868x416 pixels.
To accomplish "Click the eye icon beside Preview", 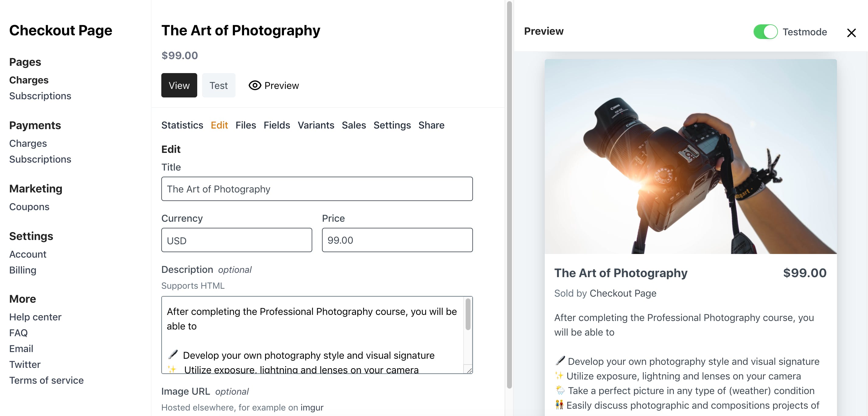I will [255, 86].
